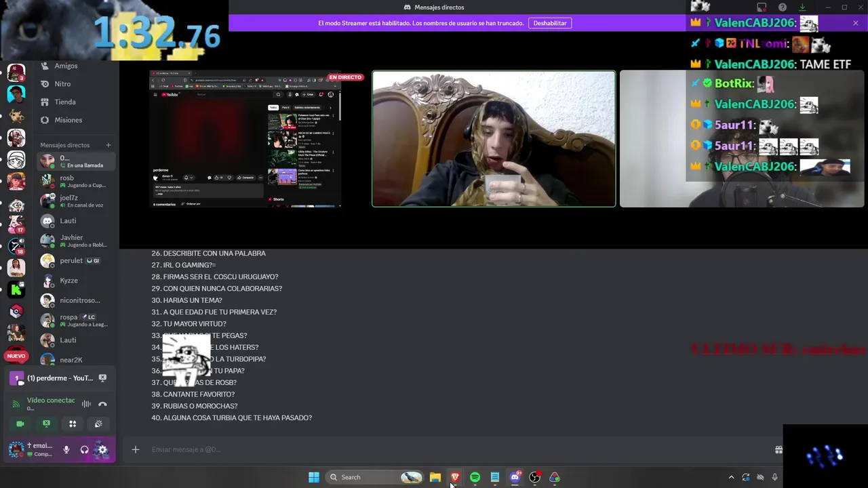The height and width of the screenshot is (488, 868).
Task: Stop the perderme - YouTube stream
Action: (102, 378)
